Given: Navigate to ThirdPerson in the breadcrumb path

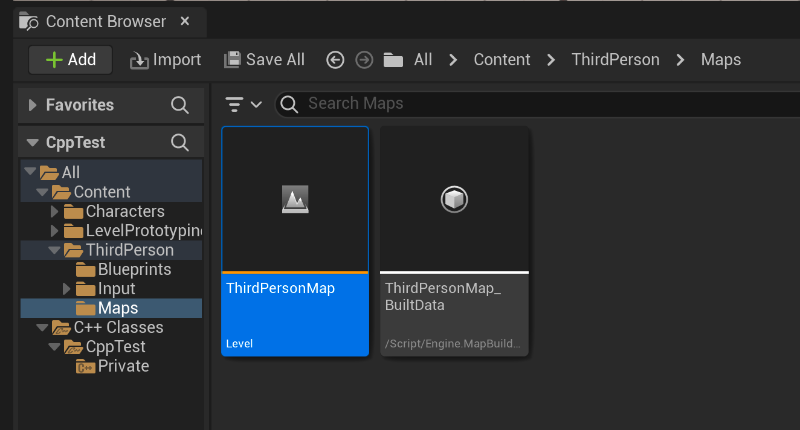Looking at the screenshot, I should click(615, 60).
